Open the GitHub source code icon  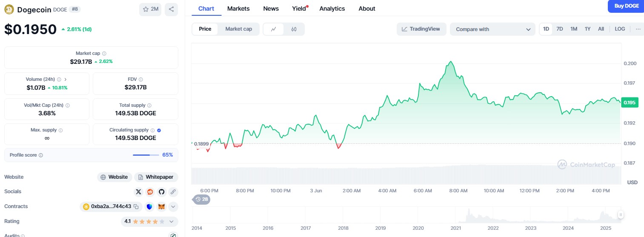(x=161, y=192)
